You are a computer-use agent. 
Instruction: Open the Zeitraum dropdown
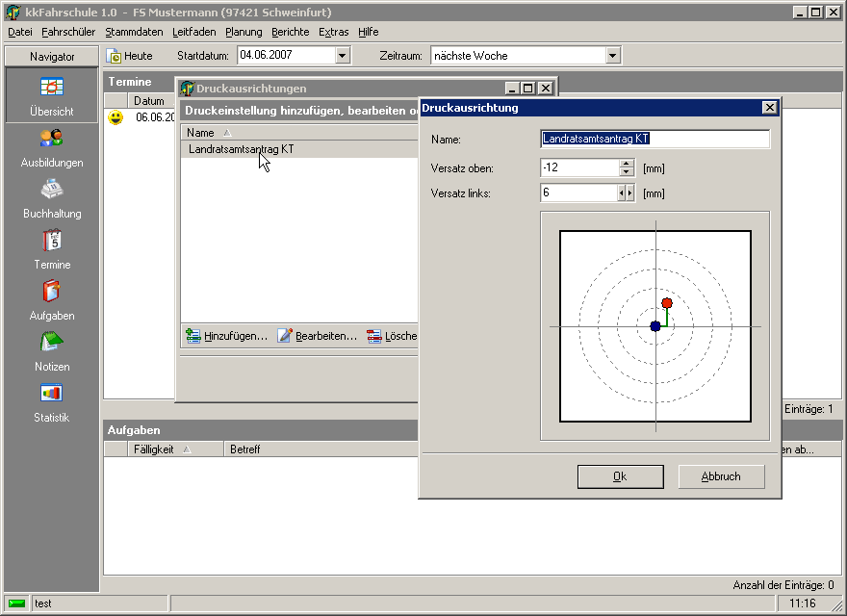click(612, 56)
